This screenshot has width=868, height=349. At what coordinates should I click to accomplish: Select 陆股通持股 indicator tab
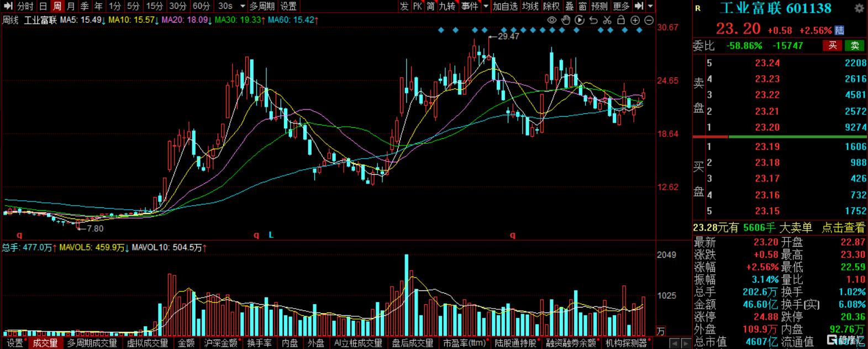515,343
